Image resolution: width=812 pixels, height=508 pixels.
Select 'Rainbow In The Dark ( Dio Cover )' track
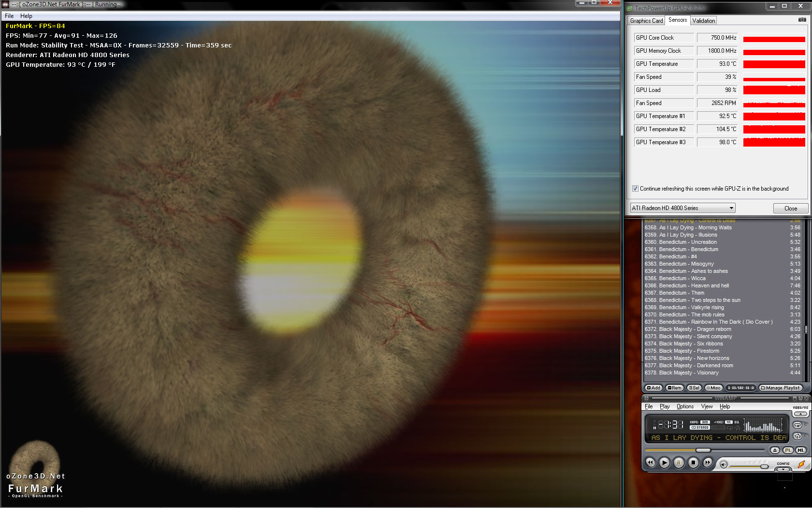722,322
